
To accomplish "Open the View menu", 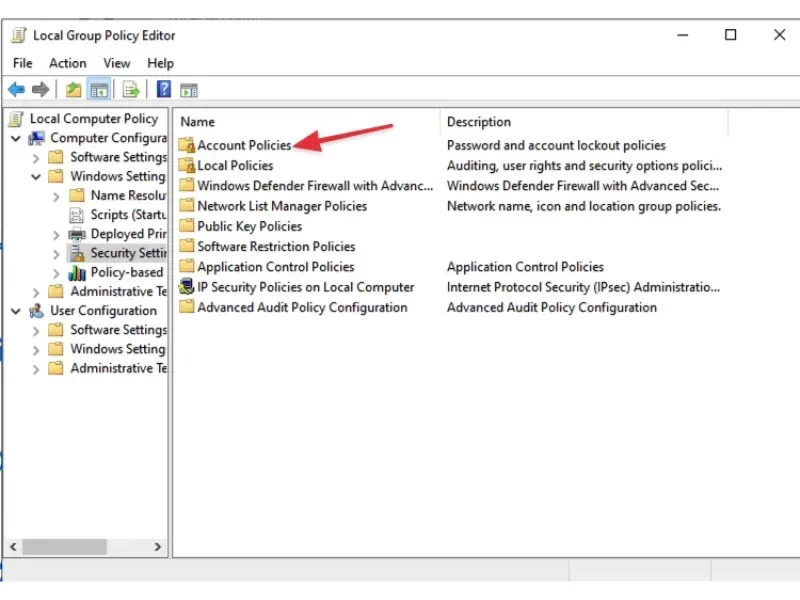I will pyautogui.click(x=117, y=63).
